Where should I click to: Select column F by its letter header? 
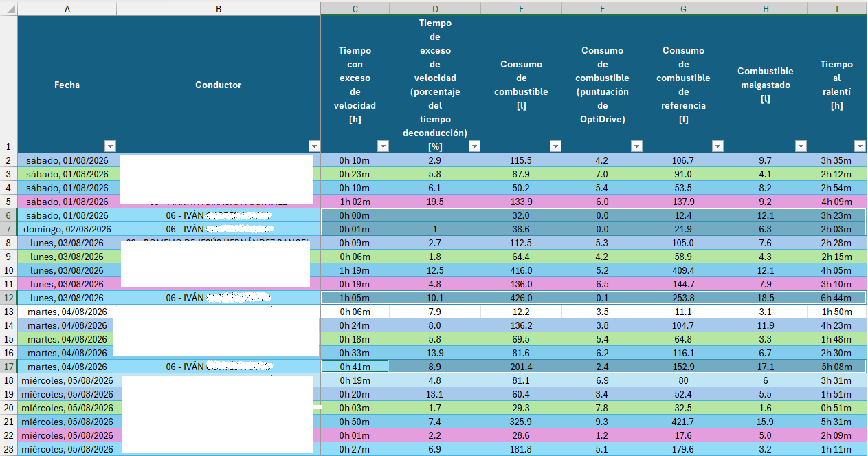(602, 8)
